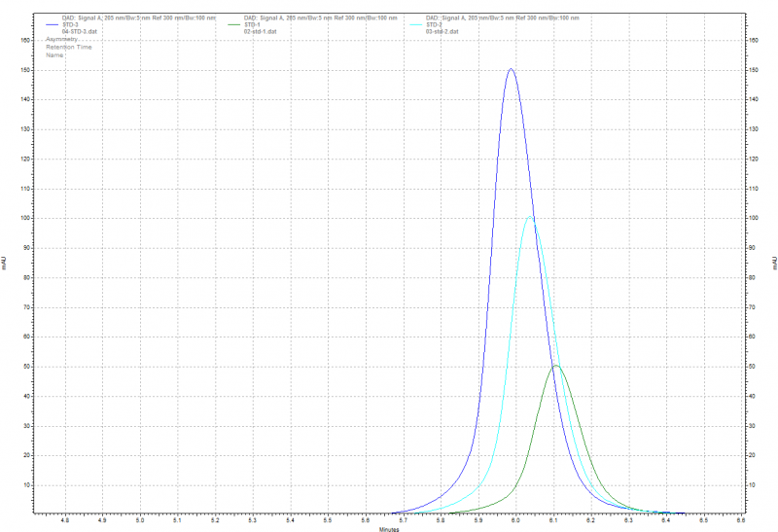Click the 6.0 tick on the x-axis
The height and width of the screenshot is (532, 778).
click(x=515, y=520)
